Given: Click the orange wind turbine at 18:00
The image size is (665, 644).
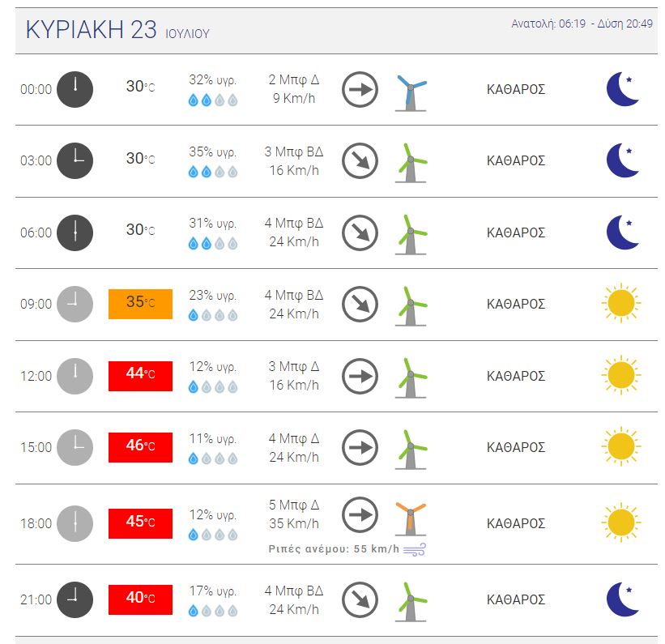Looking at the screenshot, I should 411,519.
